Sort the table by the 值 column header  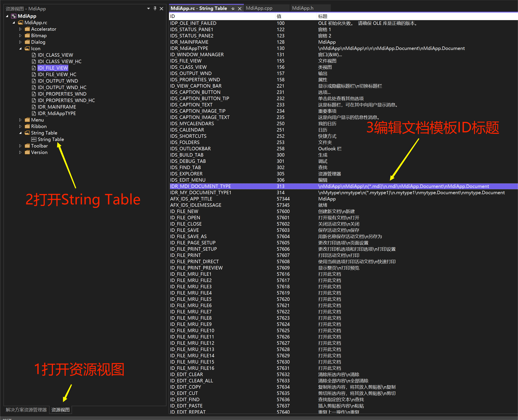coord(279,16)
